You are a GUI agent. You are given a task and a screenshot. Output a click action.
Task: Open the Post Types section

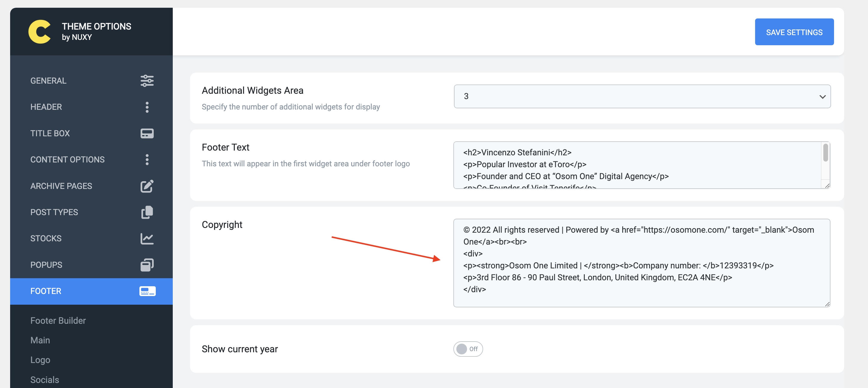click(x=91, y=212)
